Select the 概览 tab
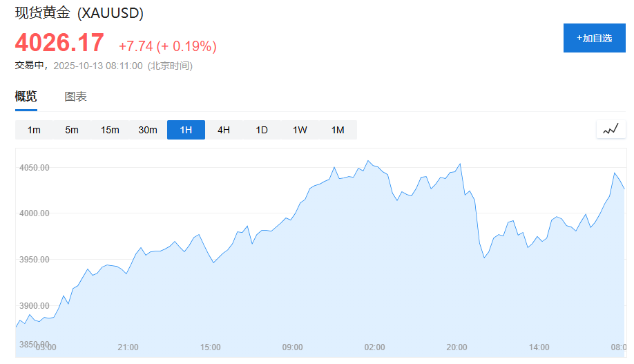Image resolution: width=634 pixels, height=364 pixels. click(x=26, y=96)
